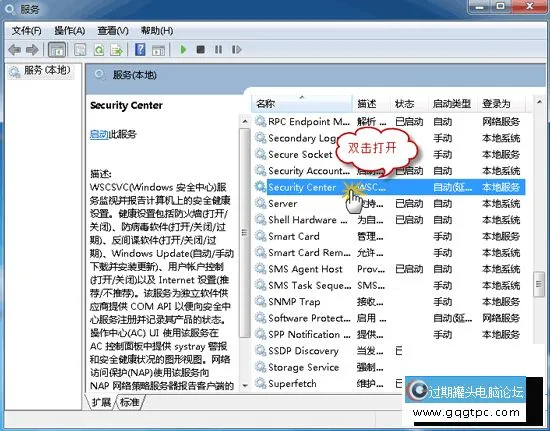Select the Security Center service row

coord(389,187)
